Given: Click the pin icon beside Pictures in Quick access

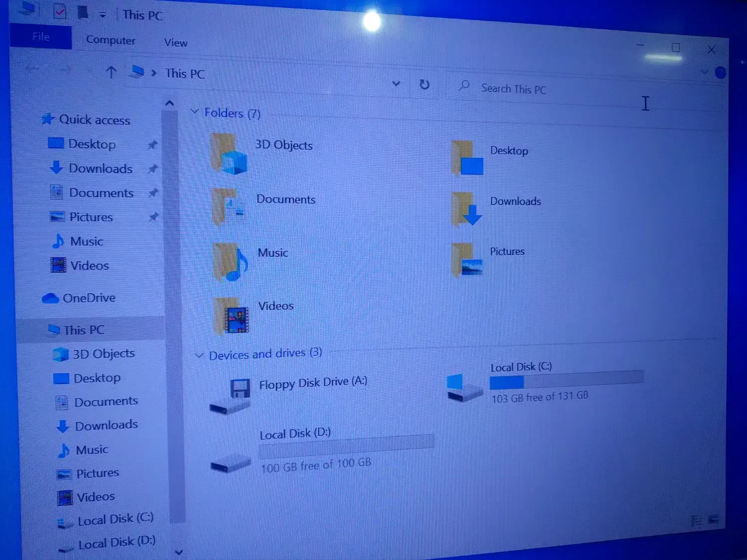Looking at the screenshot, I should (x=154, y=217).
